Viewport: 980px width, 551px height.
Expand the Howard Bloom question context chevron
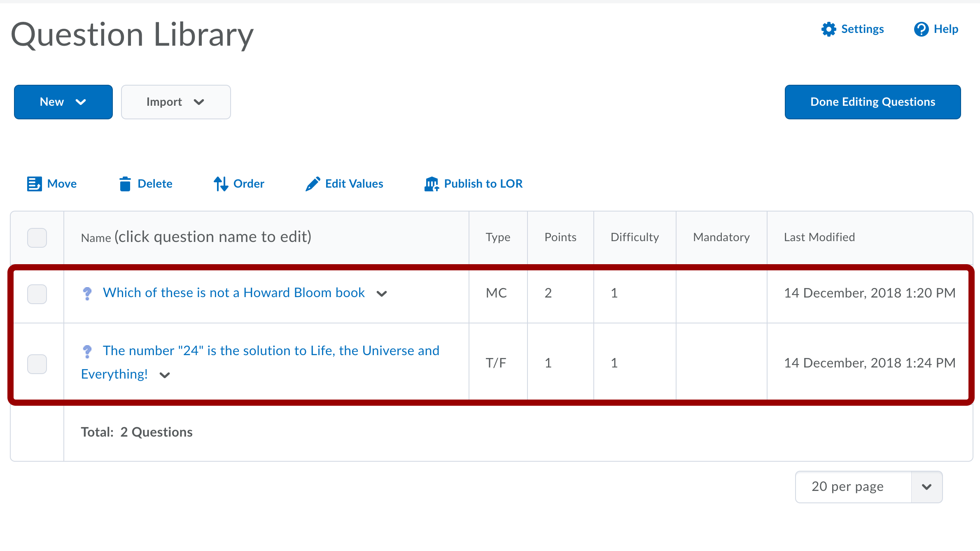coord(382,294)
